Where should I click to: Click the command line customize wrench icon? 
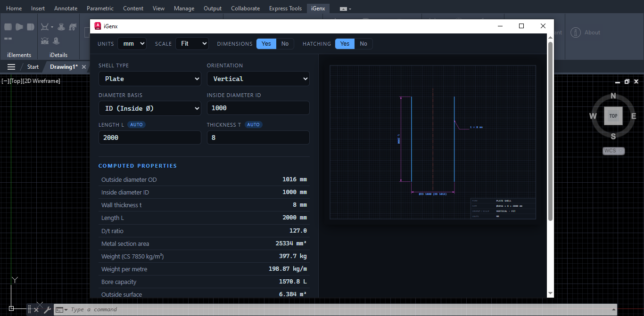tap(47, 310)
